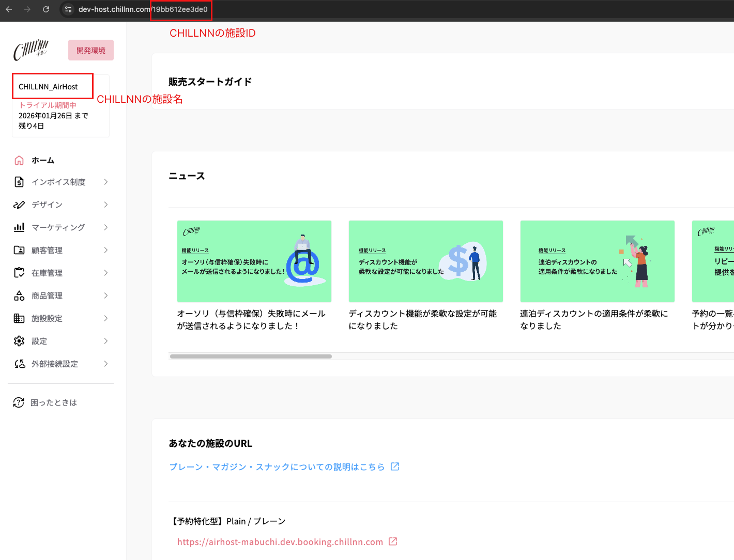
Task: Click the CHILLNN logo
Action: (31, 50)
